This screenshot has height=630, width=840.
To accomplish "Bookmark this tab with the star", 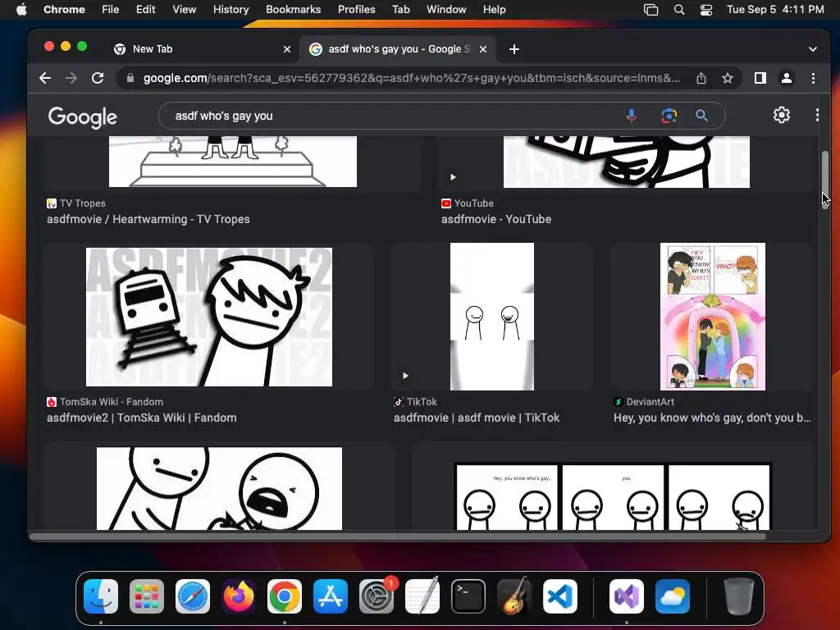I will tap(728, 78).
